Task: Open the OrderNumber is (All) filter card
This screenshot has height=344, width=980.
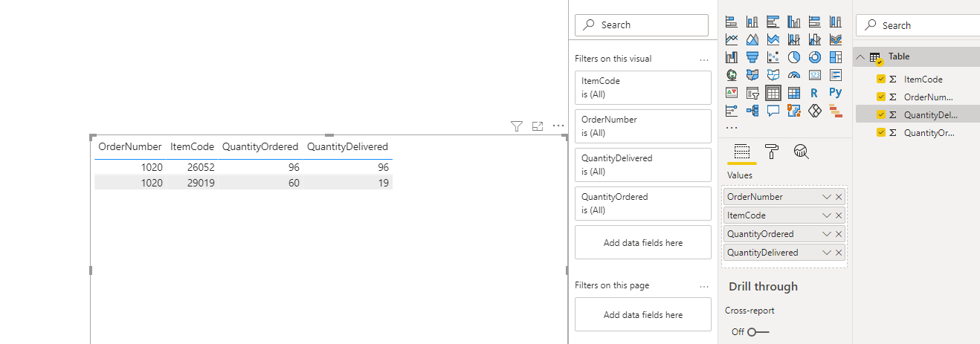Action: pyautogui.click(x=643, y=126)
